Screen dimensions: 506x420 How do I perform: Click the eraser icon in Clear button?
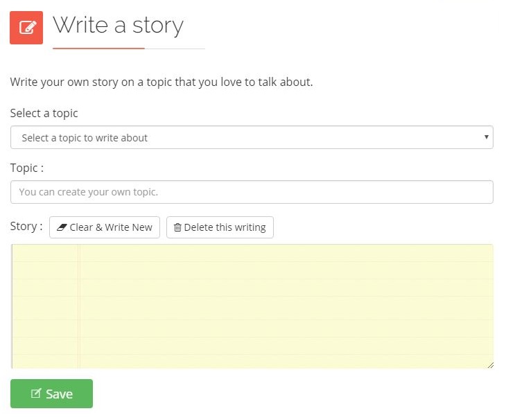click(62, 227)
